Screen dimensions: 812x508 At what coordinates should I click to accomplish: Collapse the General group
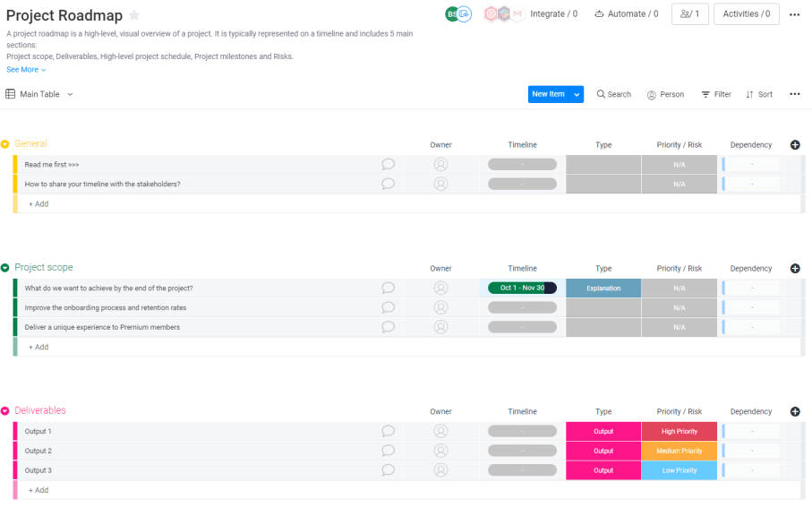(5, 144)
